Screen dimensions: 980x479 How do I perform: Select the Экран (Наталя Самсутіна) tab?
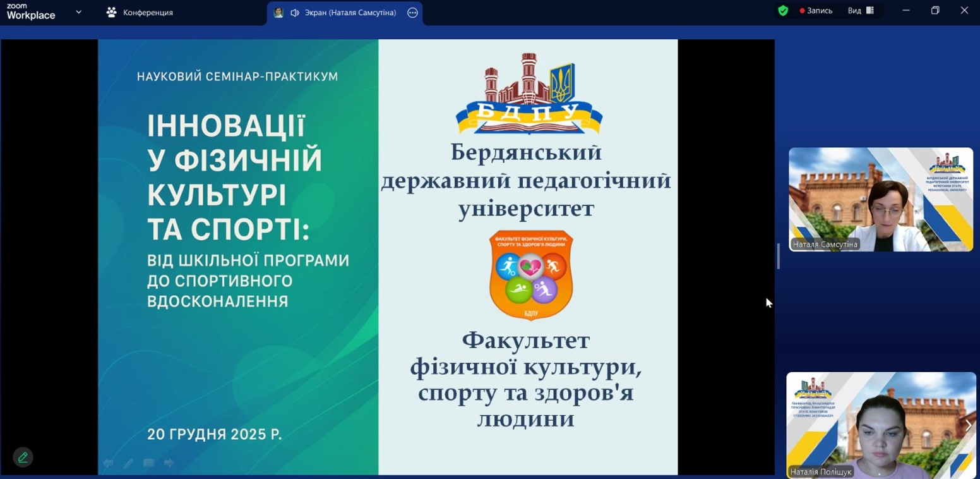click(350, 13)
